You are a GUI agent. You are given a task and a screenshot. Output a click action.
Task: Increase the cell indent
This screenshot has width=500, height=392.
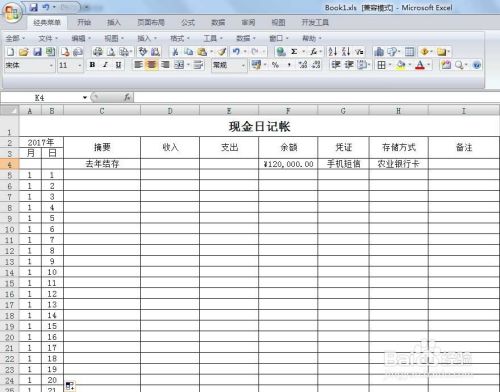pos(349,65)
